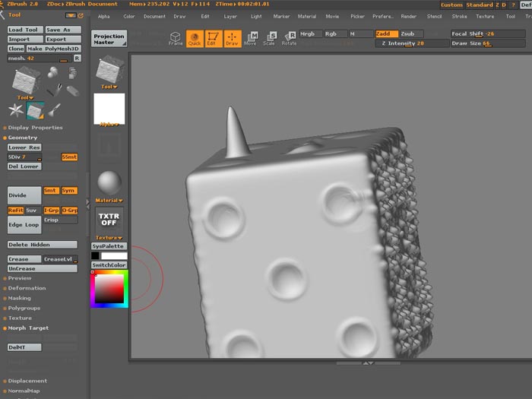This screenshot has height=399, width=532.
Task: Click the Tool palette dock arrow icon
Action: pos(71,15)
